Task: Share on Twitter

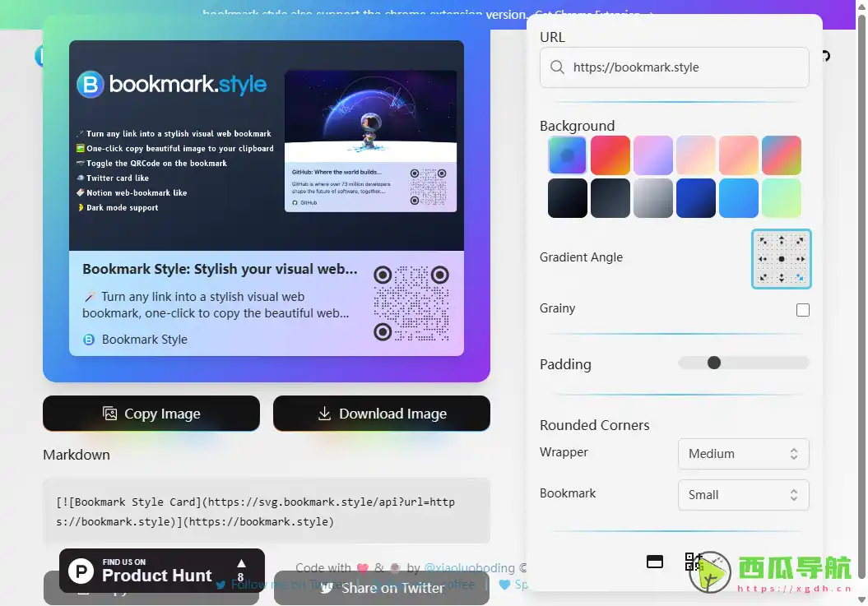Action: point(382,588)
